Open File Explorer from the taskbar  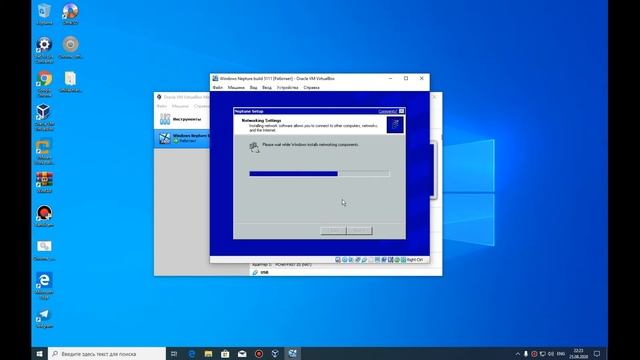[x=208, y=353]
